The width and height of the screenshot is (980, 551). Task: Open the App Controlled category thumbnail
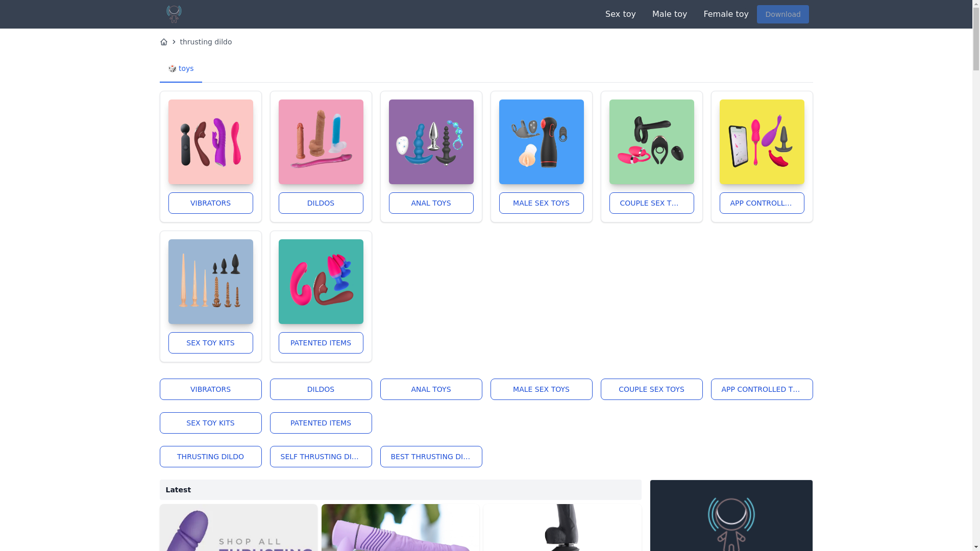[762, 142]
